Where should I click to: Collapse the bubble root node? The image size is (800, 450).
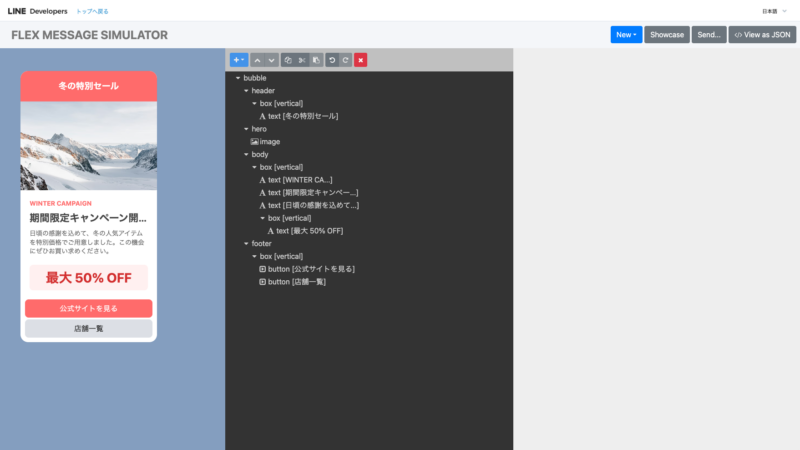pos(238,78)
